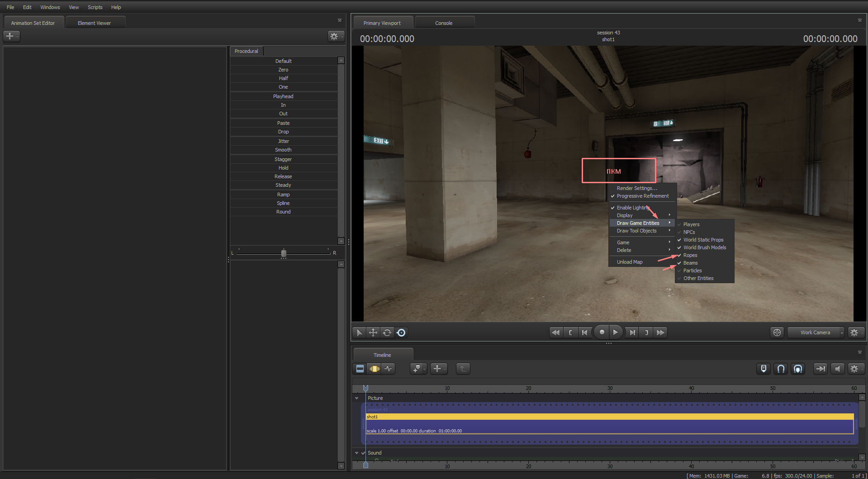868x479 pixels.
Task: Choose the selection arrow tool below the viewport
Action: [x=359, y=332]
